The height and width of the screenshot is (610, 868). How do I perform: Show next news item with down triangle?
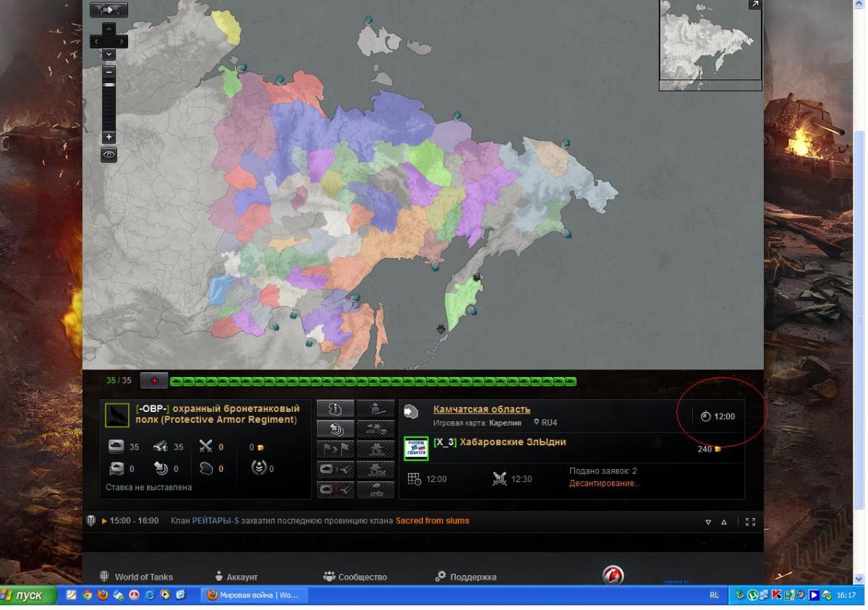tap(709, 522)
